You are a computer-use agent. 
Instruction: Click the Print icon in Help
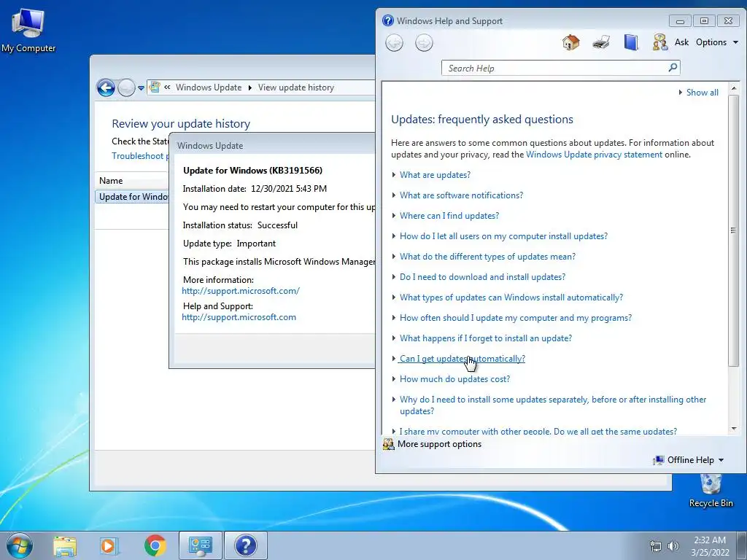(601, 42)
